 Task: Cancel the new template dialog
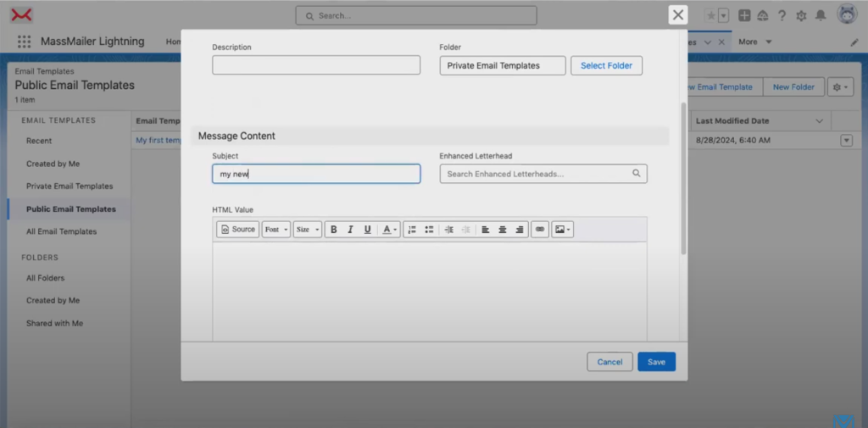click(x=609, y=362)
